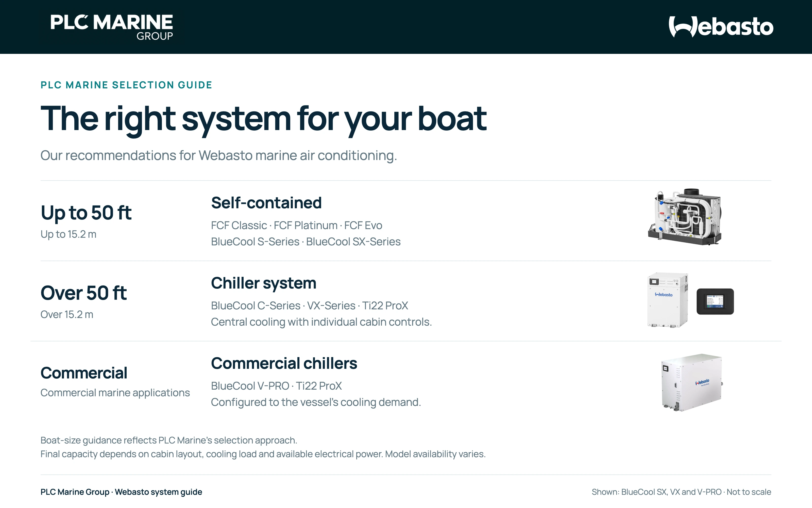Click the 'Boat-size guidance reflects' disclaimer line

[x=169, y=440]
